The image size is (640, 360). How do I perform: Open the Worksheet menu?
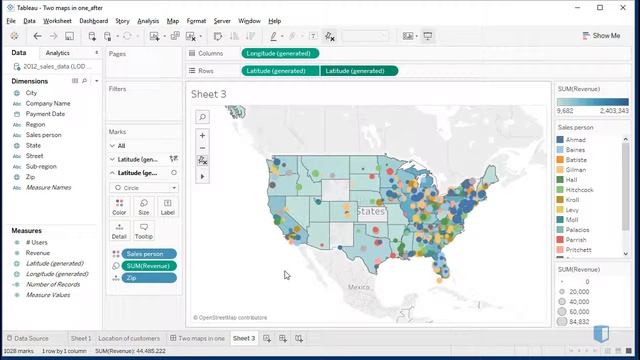click(x=57, y=21)
